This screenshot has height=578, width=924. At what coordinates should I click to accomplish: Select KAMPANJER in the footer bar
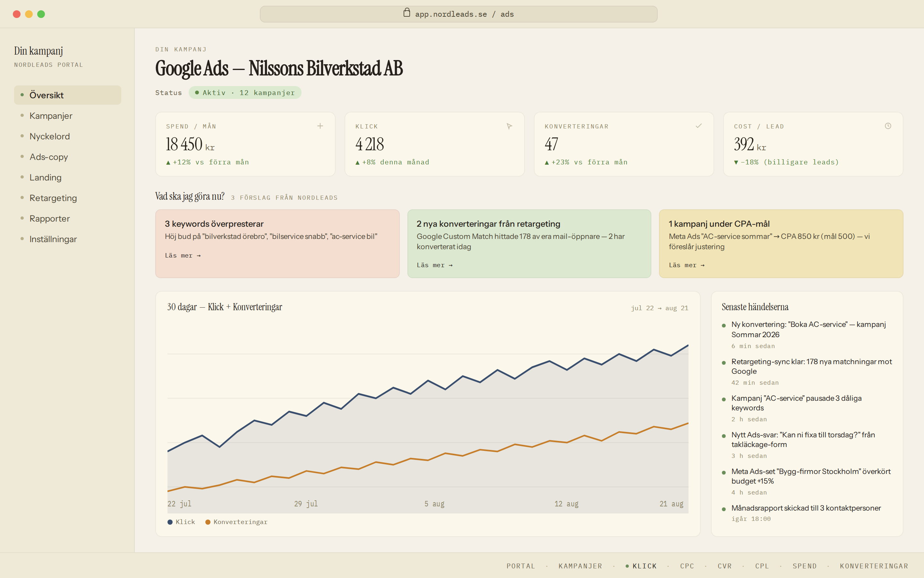[580, 566]
